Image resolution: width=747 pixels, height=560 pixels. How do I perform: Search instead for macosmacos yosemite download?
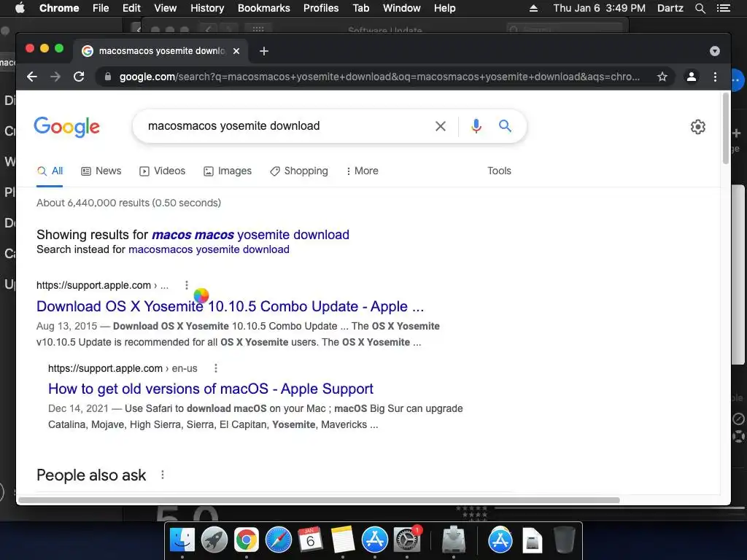click(209, 249)
